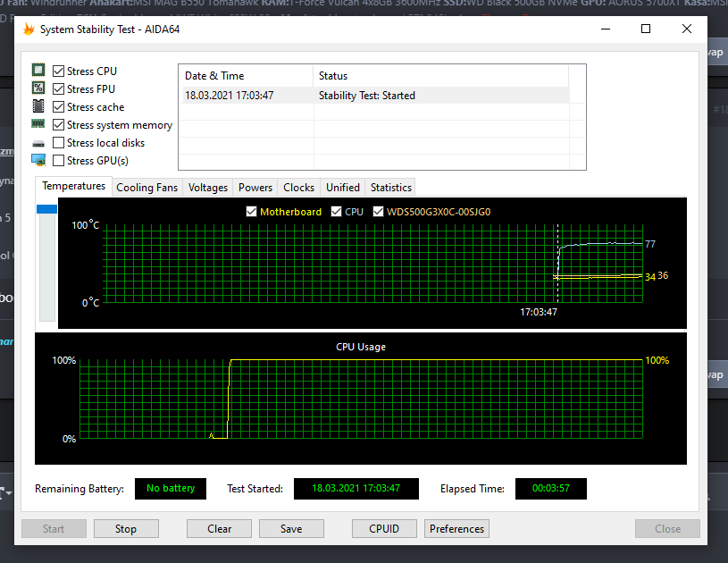The width and height of the screenshot is (728, 563).
Task: Show the Statistics tab
Action: 390,187
